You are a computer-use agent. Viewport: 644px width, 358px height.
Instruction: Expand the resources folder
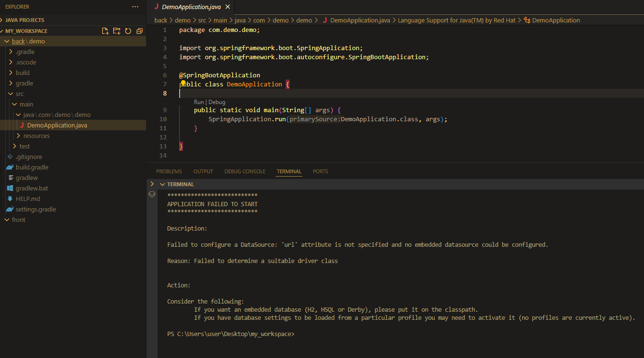click(19, 136)
